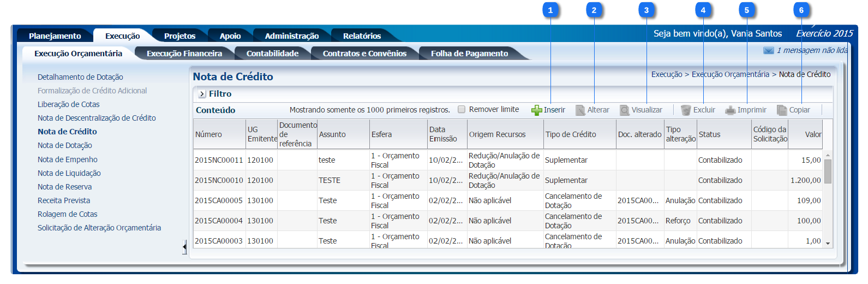Click the Imprimir printer icon
The image size is (868, 284).
point(730,110)
